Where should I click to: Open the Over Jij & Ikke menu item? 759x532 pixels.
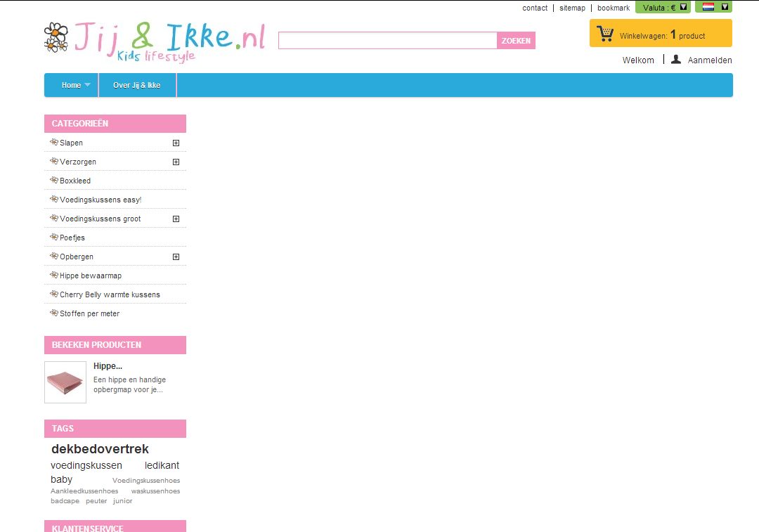point(137,85)
